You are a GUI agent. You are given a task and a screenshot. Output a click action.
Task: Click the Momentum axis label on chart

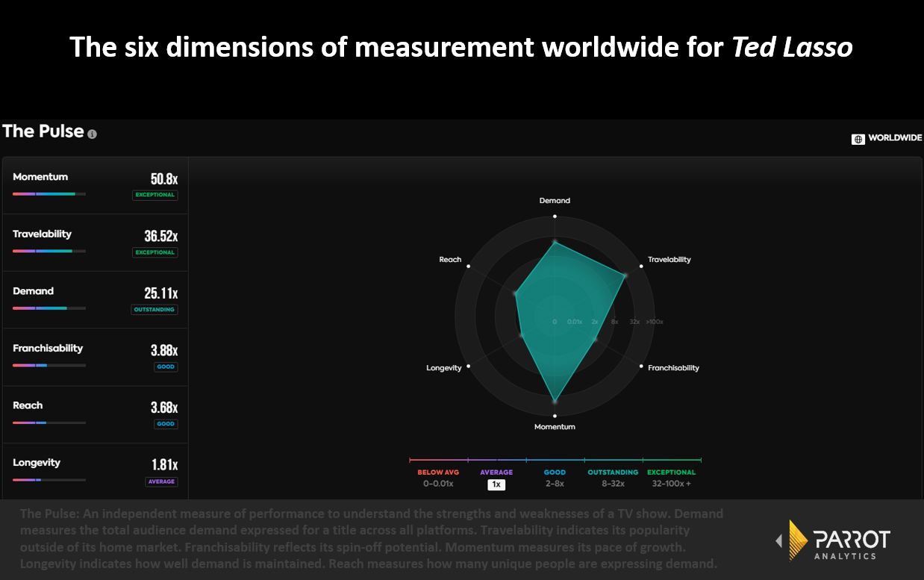pyautogui.click(x=555, y=427)
